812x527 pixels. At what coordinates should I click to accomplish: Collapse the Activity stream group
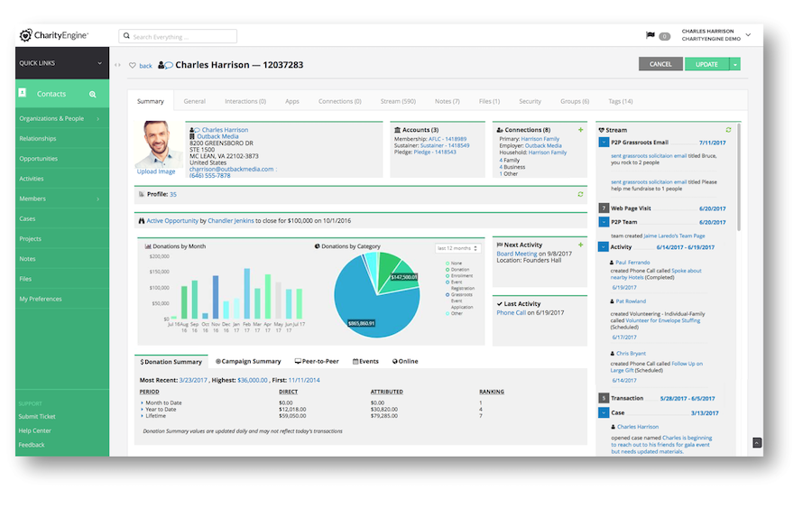coord(604,246)
